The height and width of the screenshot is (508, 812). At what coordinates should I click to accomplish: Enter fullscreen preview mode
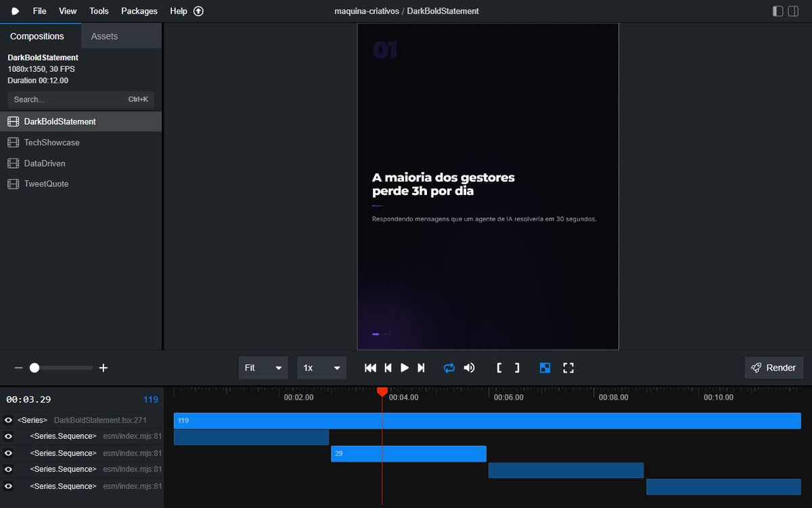pos(568,368)
